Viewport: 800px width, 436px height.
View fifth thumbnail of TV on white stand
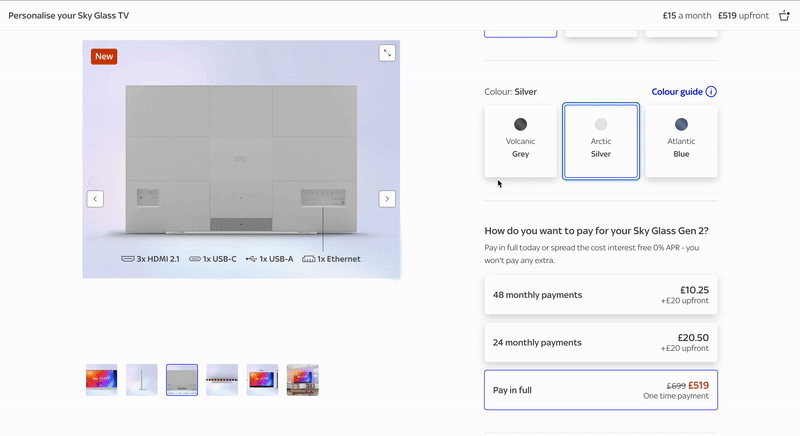coord(262,380)
